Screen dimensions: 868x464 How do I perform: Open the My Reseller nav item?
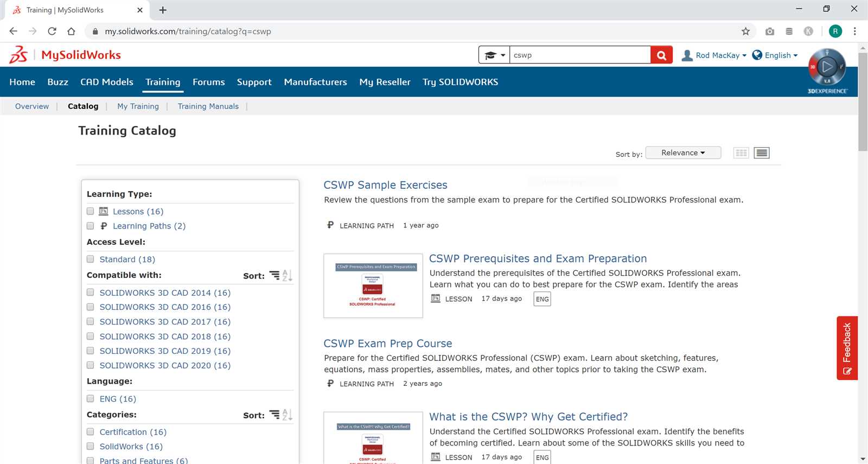[385, 82]
